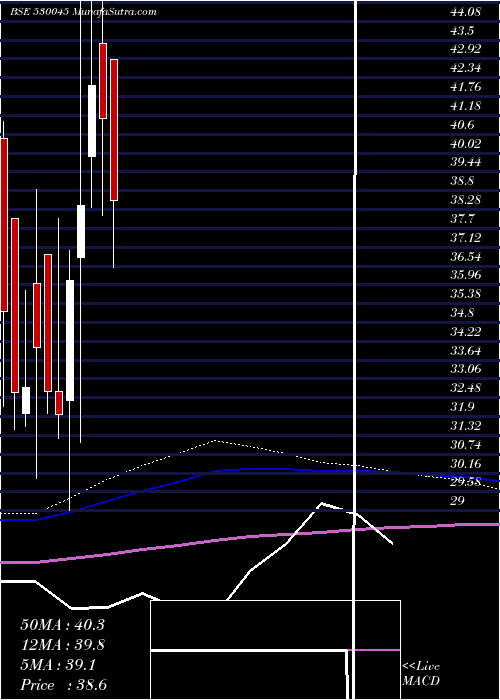Click the 38.8 price axis label
Screen dimensions: 500x700
click(462, 181)
